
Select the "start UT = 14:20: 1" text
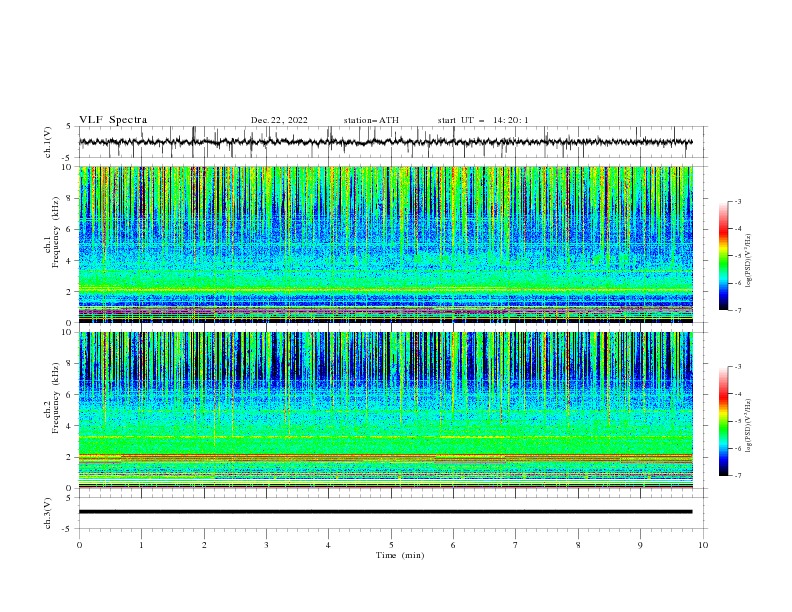tap(483, 120)
